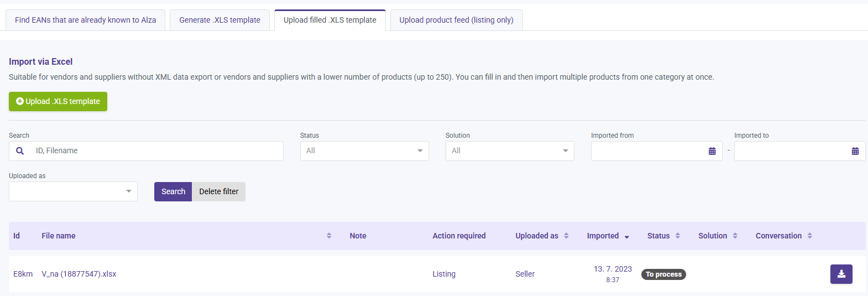This screenshot has width=868, height=296.
Task: Open the Imported to calendar picker icon
Action: coord(855,151)
